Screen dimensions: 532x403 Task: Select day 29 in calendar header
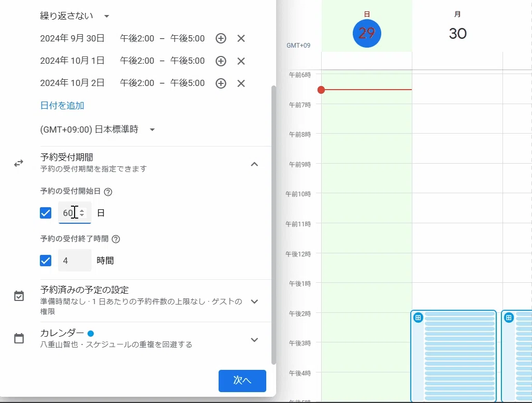coord(367,33)
